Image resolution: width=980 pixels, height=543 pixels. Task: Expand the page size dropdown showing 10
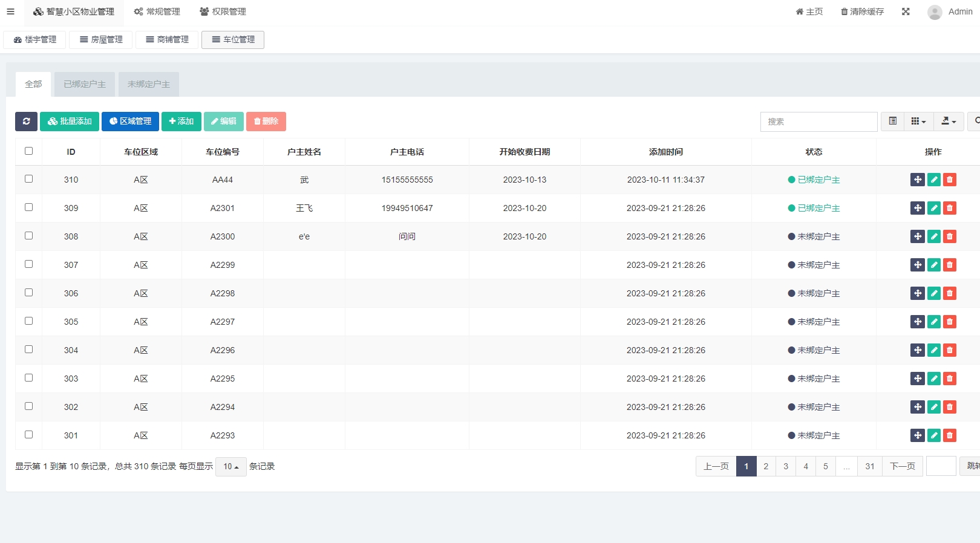230,467
